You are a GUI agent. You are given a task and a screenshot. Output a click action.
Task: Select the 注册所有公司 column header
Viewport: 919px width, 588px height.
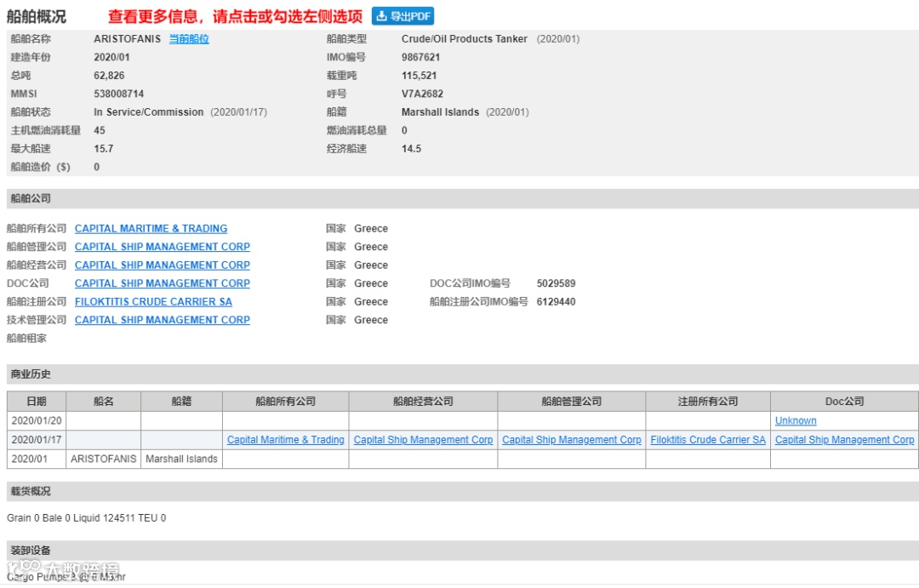708,402
